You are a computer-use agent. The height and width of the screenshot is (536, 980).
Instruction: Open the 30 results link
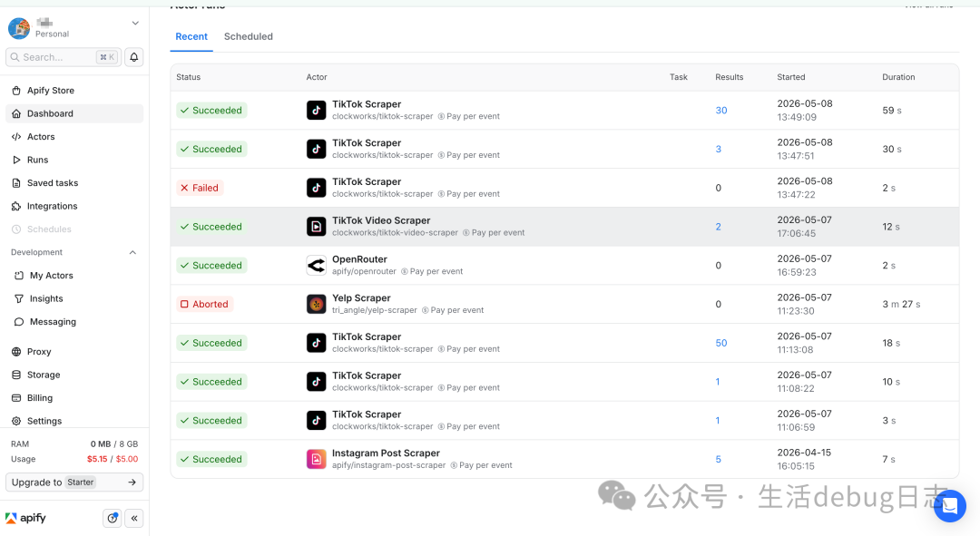click(x=721, y=111)
